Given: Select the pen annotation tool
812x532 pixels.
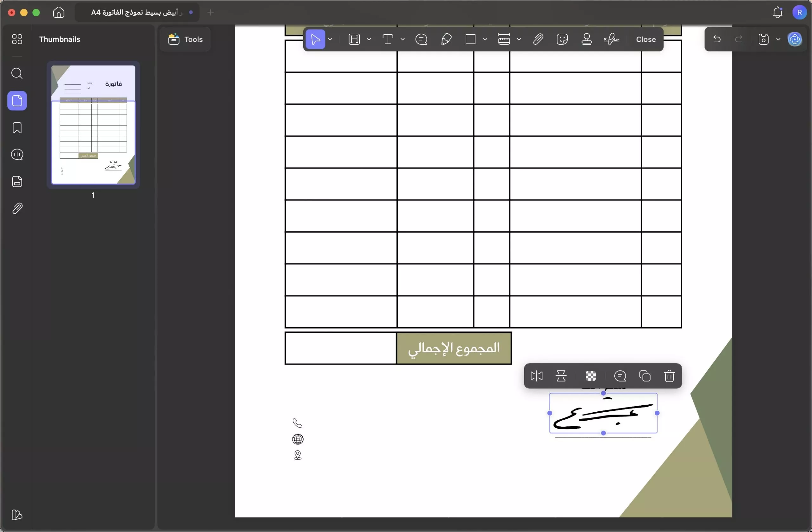Looking at the screenshot, I should click(x=446, y=39).
